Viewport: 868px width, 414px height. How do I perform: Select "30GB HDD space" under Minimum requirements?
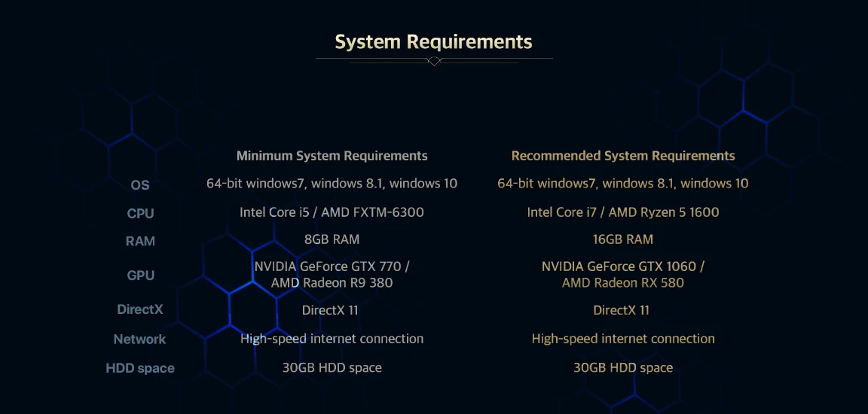[x=332, y=367]
